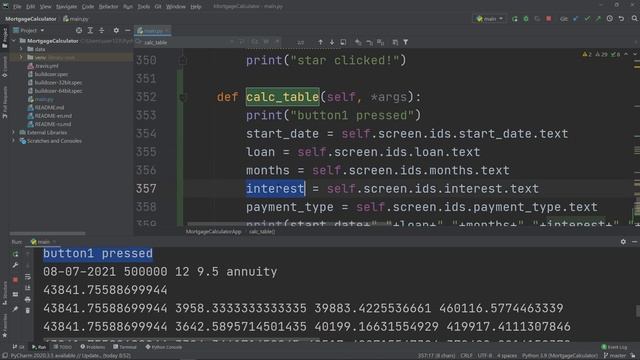Open the Code menu
Image resolution: width=640 pixels, height=360 pixels.
(x=88, y=7)
